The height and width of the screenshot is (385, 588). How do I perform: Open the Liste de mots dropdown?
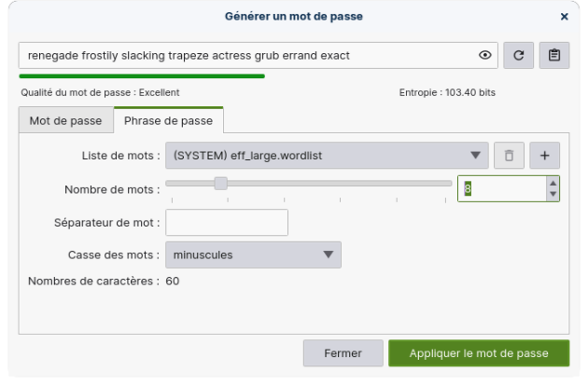327,156
